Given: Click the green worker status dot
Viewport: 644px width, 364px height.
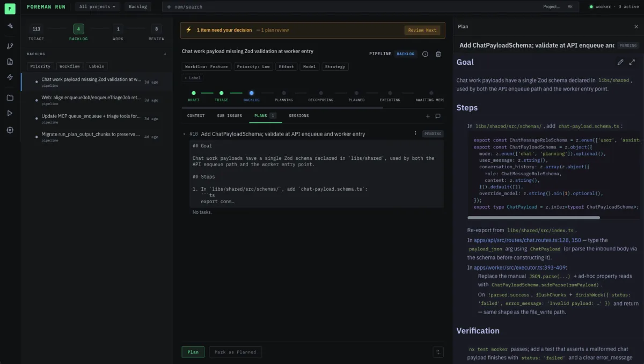Looking at the screenshot, I should click(x=591, y=7).
